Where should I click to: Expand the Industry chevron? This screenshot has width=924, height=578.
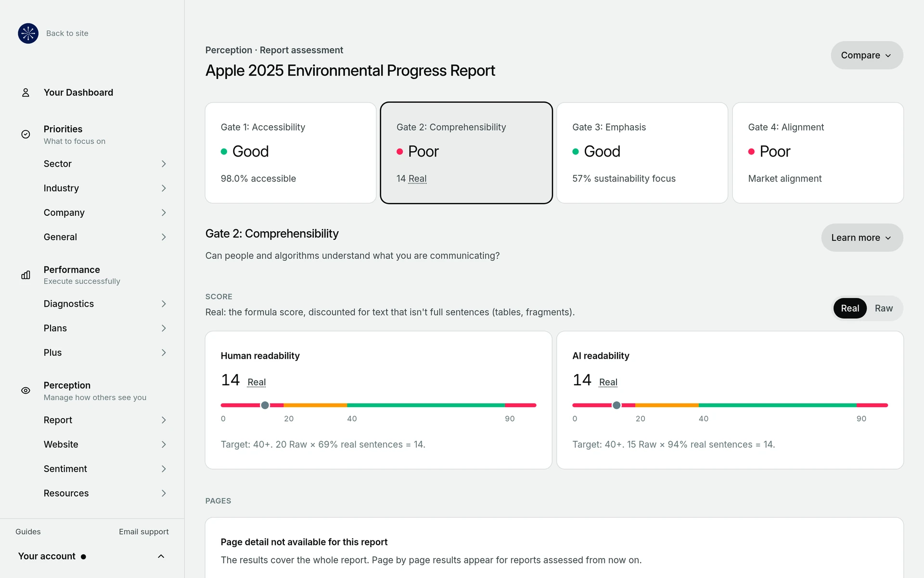point(164,188)
